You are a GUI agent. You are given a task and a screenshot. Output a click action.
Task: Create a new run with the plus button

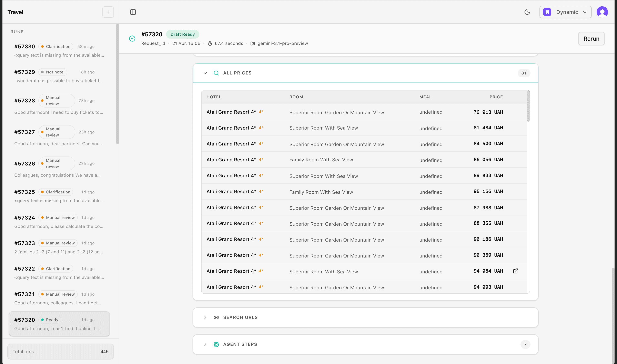click(108, 12)
